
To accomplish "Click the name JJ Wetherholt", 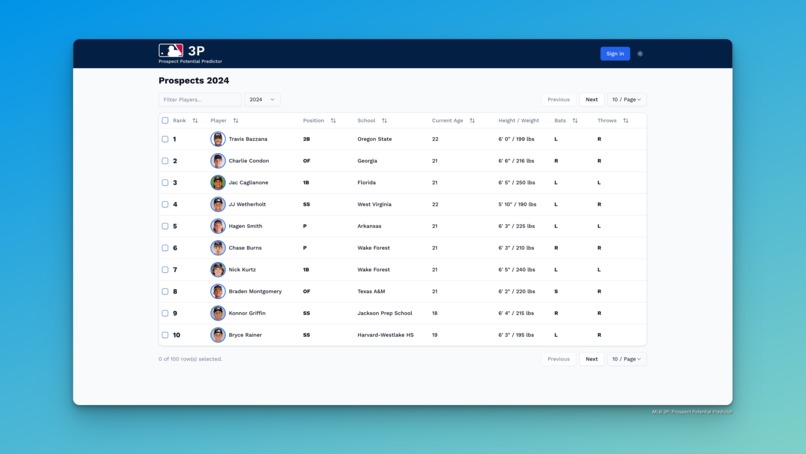I will (247, 204).
